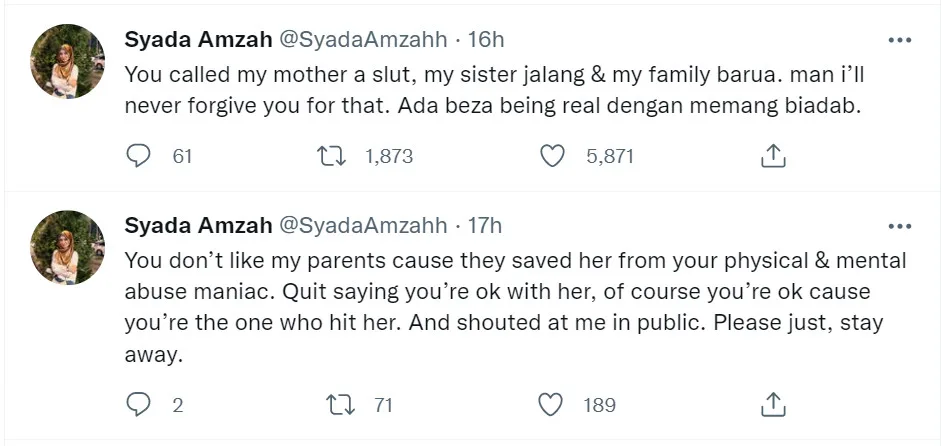Open more options menu on 16h tweet
This screenshot has height=446, width=941.
899,40
